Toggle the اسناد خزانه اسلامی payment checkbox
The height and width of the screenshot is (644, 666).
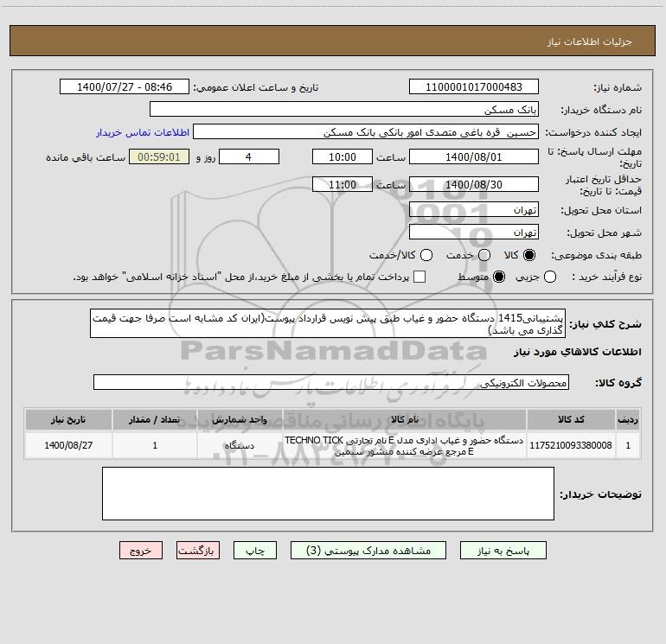tap(419, 277)
